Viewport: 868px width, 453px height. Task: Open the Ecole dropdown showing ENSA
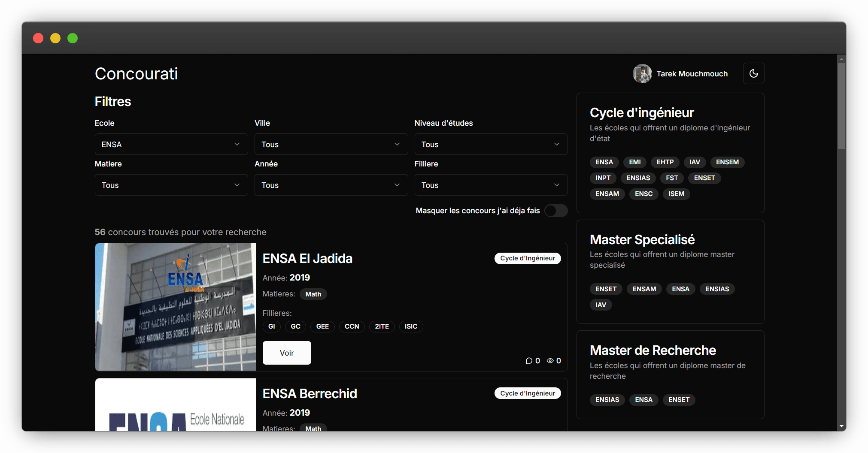(171, 144)
